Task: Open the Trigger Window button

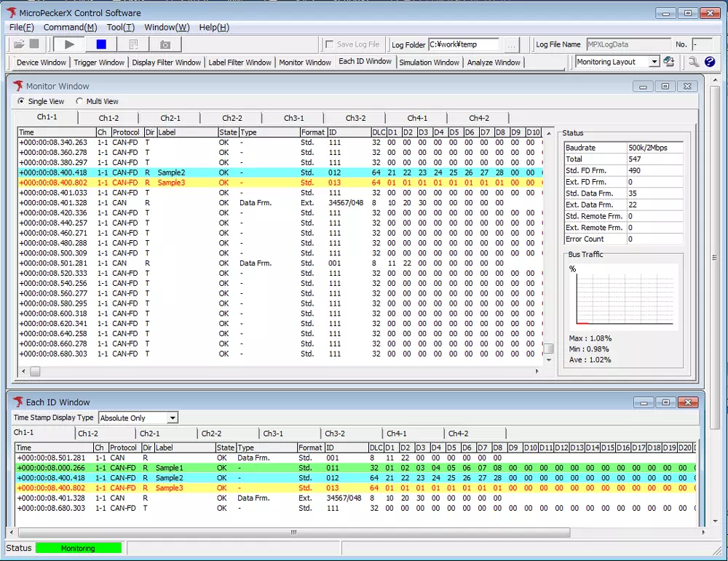Action: click(99, 63)
